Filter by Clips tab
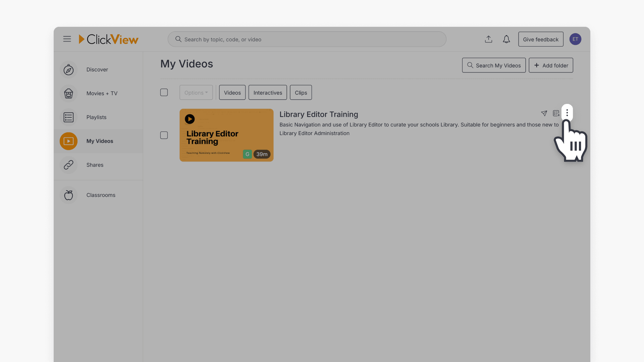Viewport: 644px width, 362px height. pyautogui.click(x=301, y=93)
